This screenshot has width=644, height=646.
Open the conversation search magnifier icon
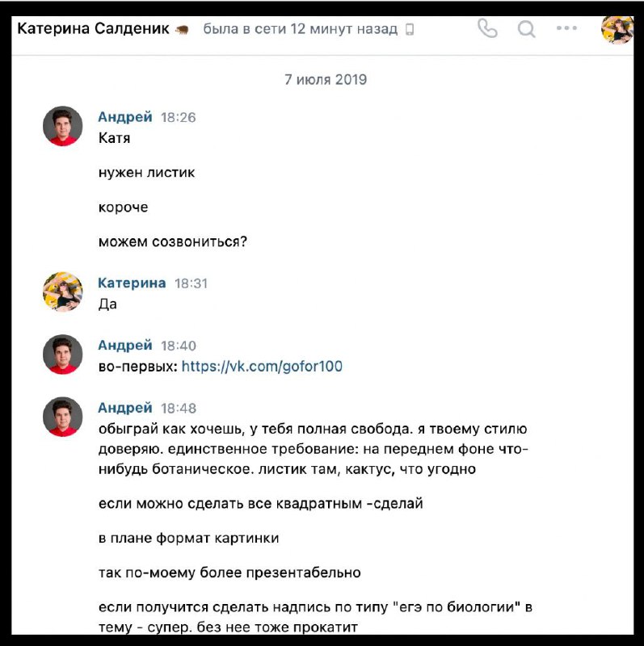click(527, 29)
